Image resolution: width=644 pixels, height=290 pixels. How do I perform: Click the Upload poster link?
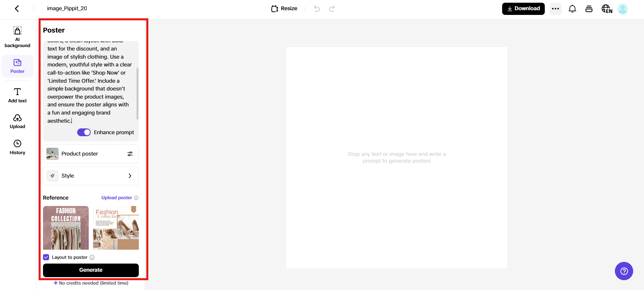pyautogui.click(x=116, y=198)
